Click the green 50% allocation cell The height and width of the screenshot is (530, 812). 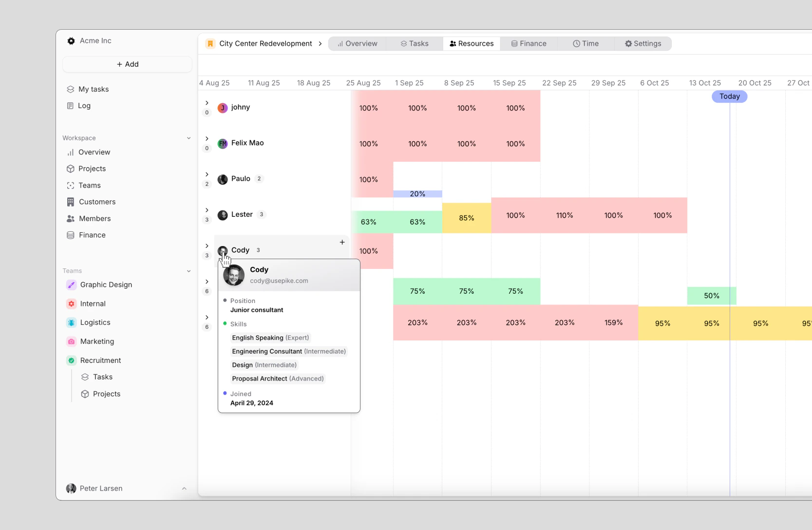(x=712, y=296)
